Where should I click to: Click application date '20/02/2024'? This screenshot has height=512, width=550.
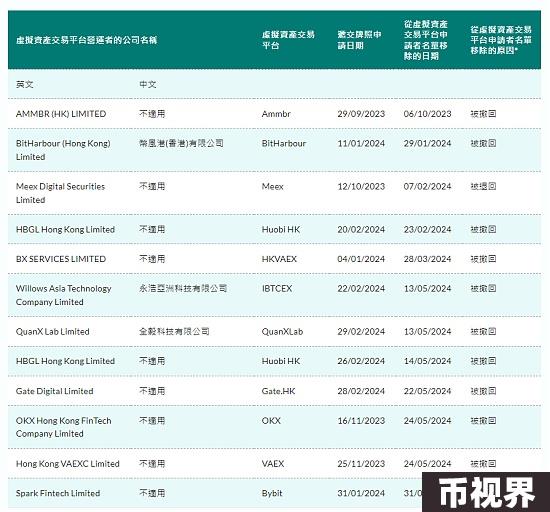point(361,230)
